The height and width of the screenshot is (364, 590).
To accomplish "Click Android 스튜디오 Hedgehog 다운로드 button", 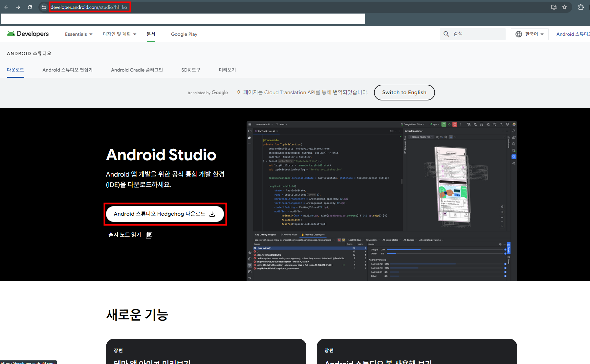I will [x=165, y=214].
